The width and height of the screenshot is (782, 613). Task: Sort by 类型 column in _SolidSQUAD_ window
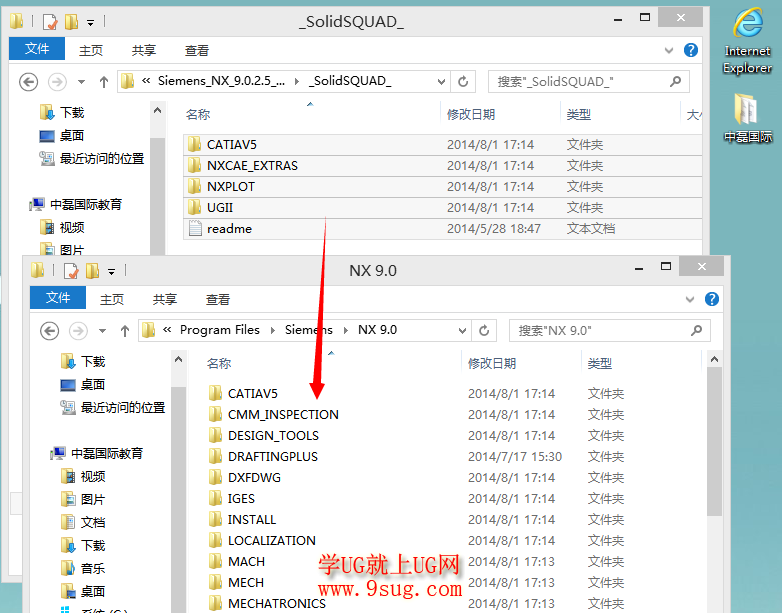click(579, 115)
